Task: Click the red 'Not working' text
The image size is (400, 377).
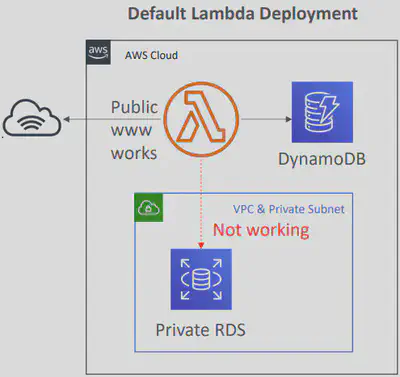Action: pyautogui.click(x=261, y=230)
